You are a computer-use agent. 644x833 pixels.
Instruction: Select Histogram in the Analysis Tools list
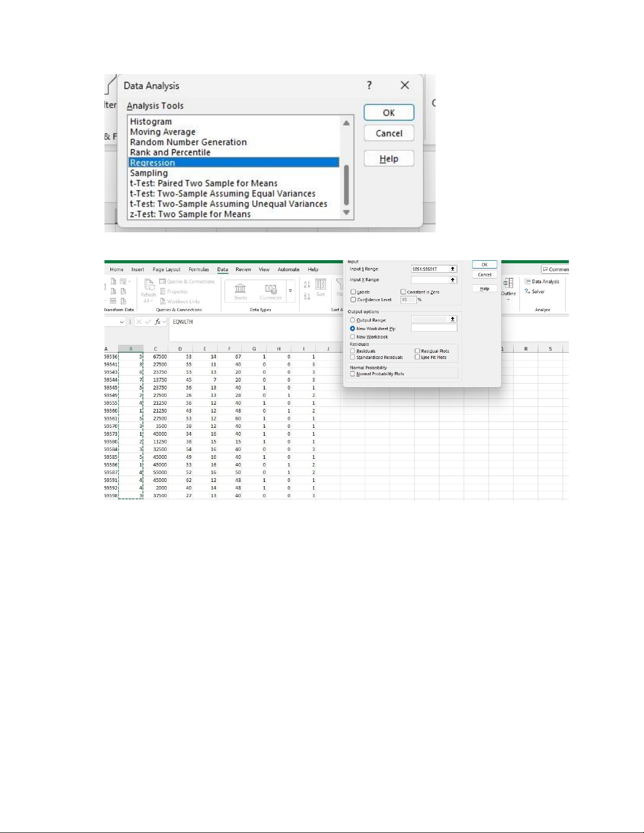pyautogui.click(x=151, y=121)
